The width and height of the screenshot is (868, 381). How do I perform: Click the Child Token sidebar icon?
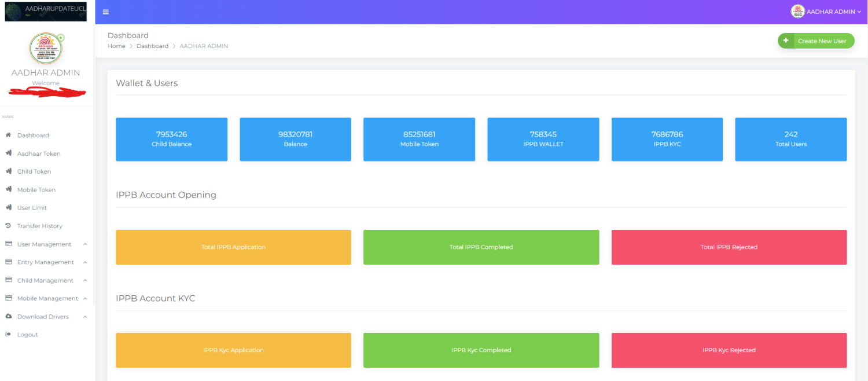[8, 171]
